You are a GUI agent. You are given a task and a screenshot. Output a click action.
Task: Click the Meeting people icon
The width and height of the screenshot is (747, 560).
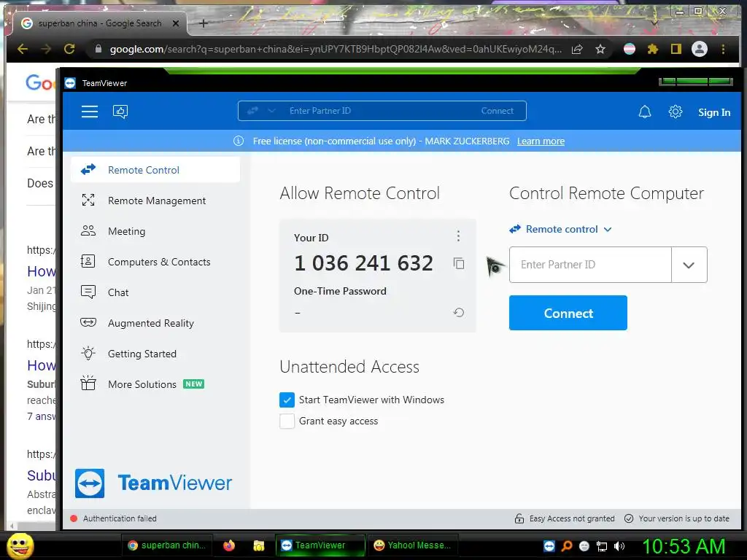88,230
